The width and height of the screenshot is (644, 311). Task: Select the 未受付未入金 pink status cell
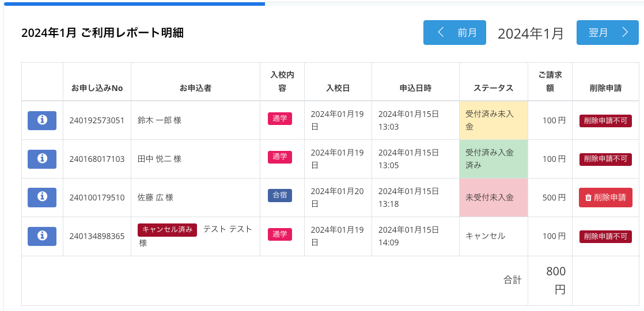[x=493, y=197]
